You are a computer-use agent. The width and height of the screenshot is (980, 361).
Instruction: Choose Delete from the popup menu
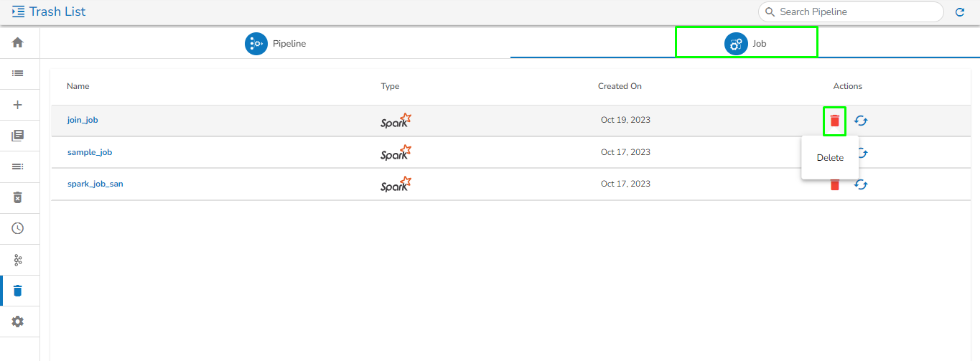click(x=830, y=158)
